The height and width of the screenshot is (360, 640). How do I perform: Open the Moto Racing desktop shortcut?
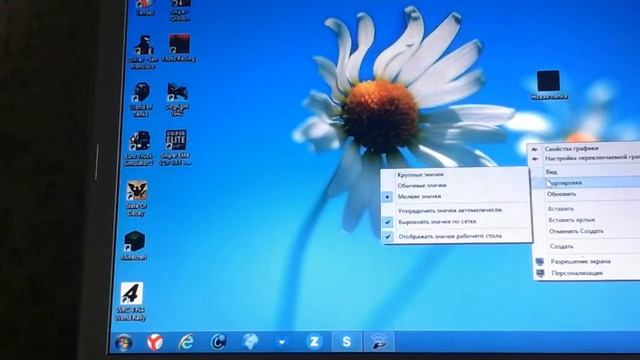click(179, 48)
